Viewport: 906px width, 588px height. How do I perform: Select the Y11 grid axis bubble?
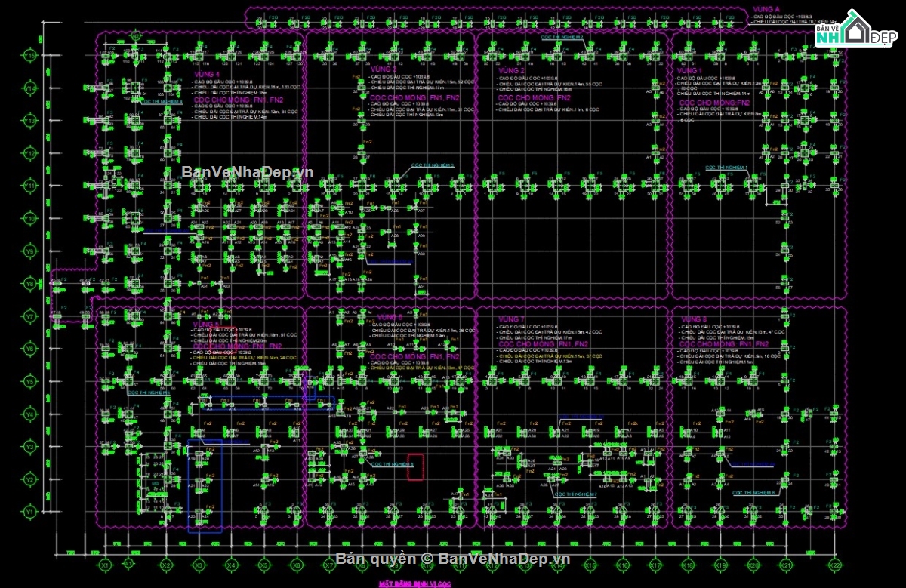coord(30,186)
